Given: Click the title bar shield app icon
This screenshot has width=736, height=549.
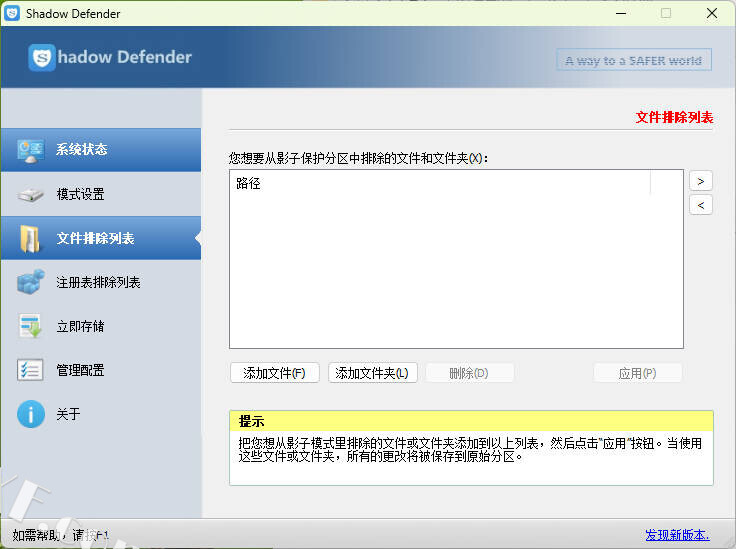Looking at the screenshot, I should point(12,13).
